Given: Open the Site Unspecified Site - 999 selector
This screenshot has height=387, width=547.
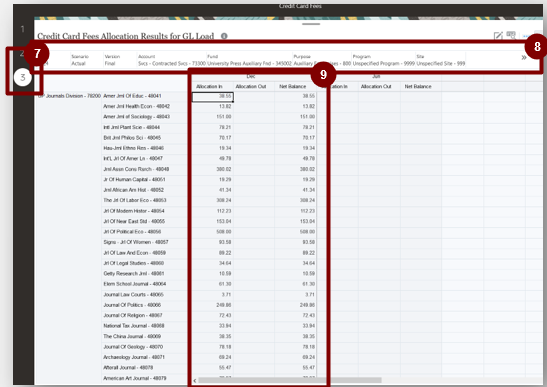Looking at the screenshot, I should click(x=441, y=60).
